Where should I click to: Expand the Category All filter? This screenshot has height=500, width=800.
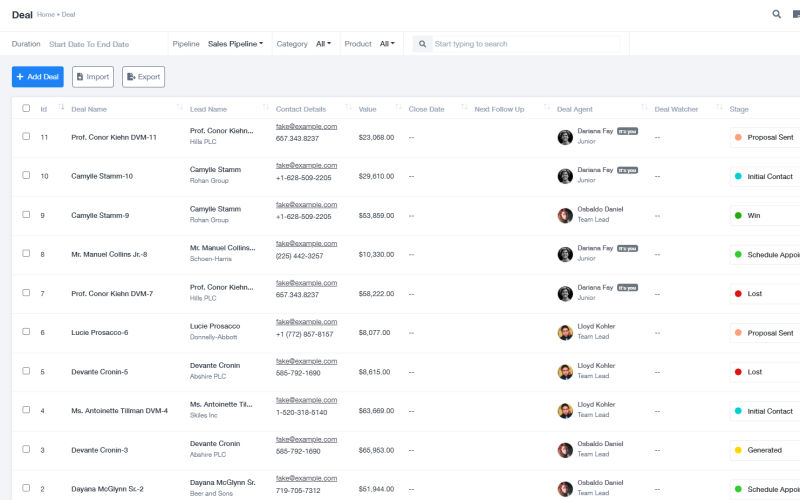323,44
